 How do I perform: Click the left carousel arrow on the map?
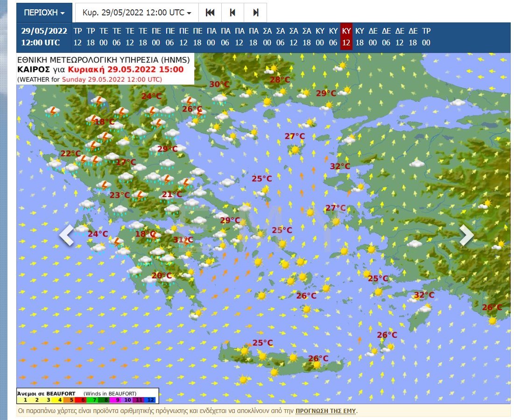tap(66, 235)
